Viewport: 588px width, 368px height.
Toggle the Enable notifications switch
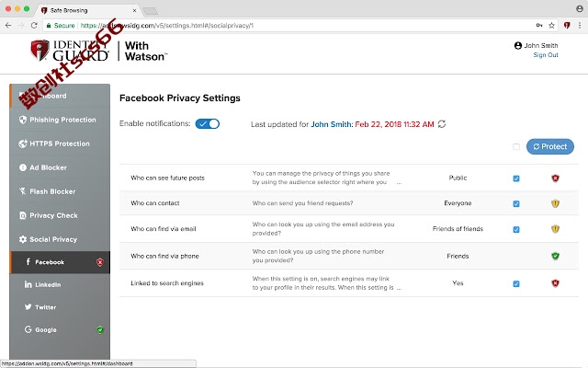[x=208, y=124]
